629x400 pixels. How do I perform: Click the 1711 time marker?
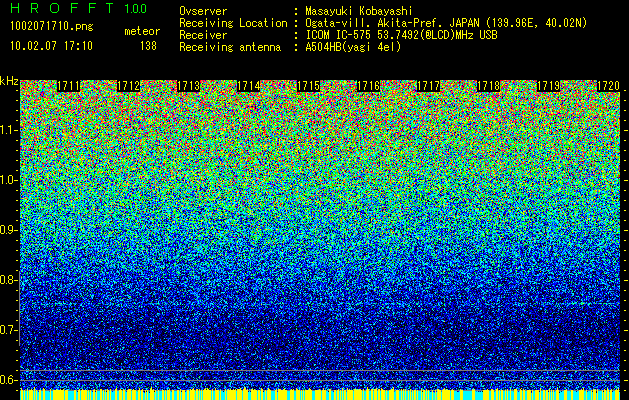69,86
